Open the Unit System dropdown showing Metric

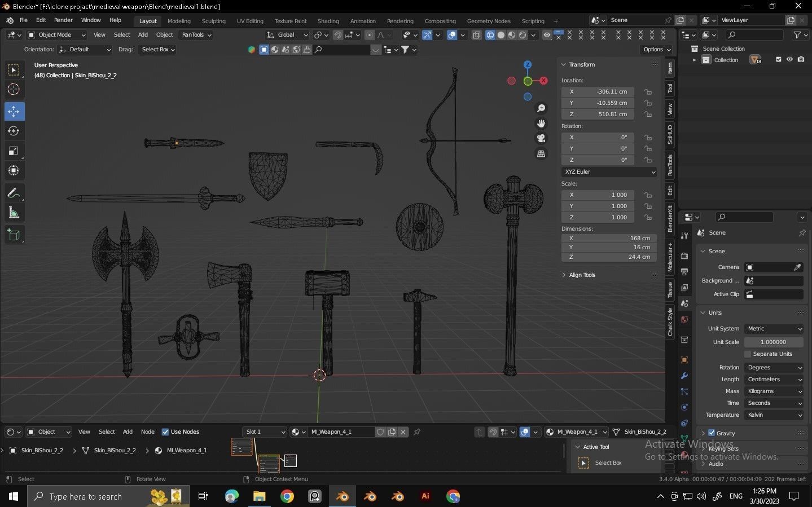coord(773,328)
